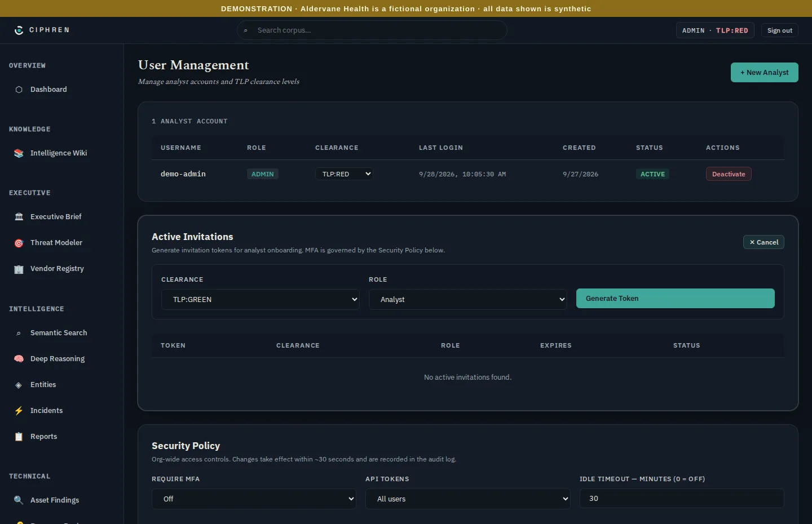The image size is (812, 524).
Task: Open the demo-admin TLP:RED clearance dropdown
Action: click(344, 174)
